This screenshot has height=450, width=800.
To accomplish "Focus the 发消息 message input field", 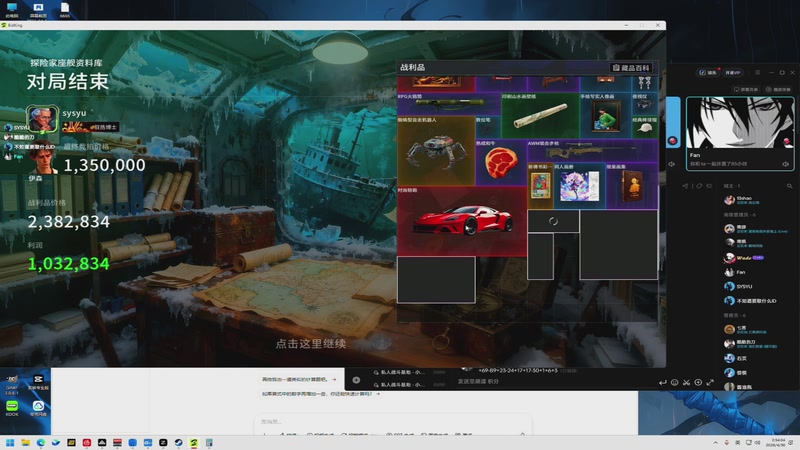I will coord(393,422).
